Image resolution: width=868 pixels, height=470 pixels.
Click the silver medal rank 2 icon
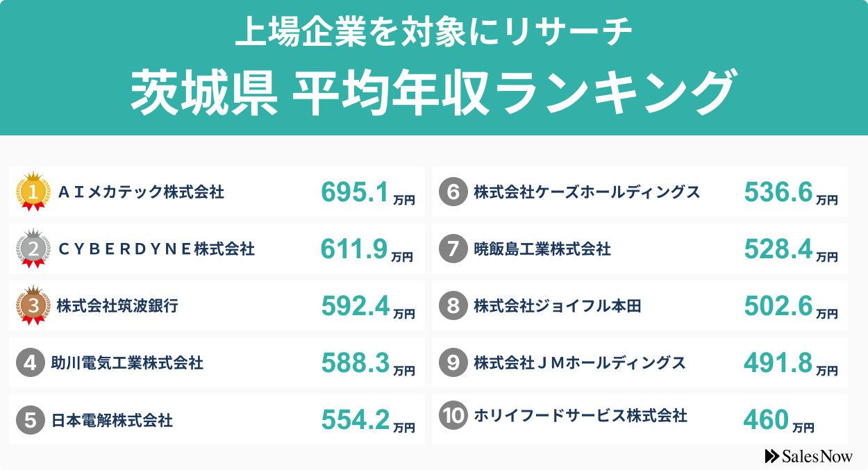pos(33,249)
